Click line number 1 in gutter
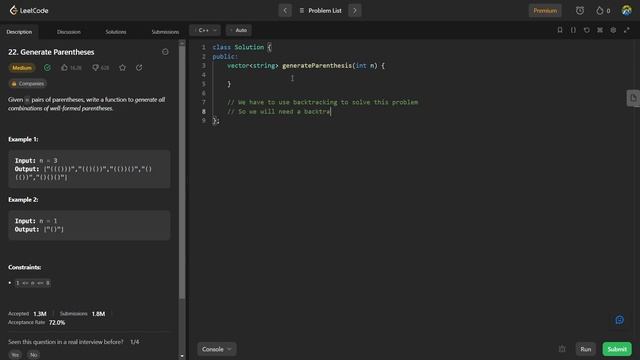This screenshot has height=360, width=640. point(204,47)
